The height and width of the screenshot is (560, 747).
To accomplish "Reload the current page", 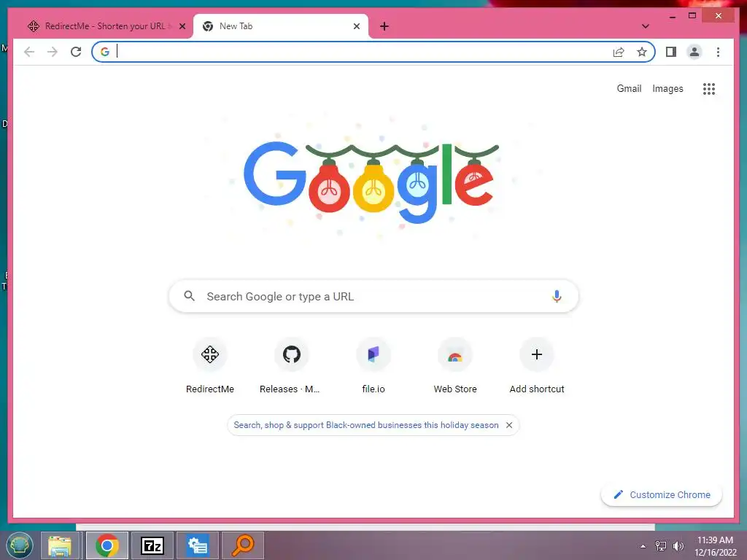I will click(76, 52).
